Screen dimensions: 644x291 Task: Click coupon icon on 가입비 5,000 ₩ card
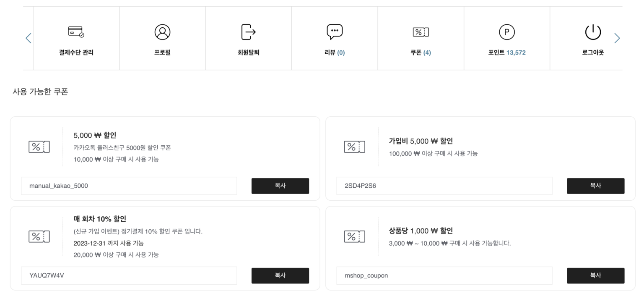354,147
